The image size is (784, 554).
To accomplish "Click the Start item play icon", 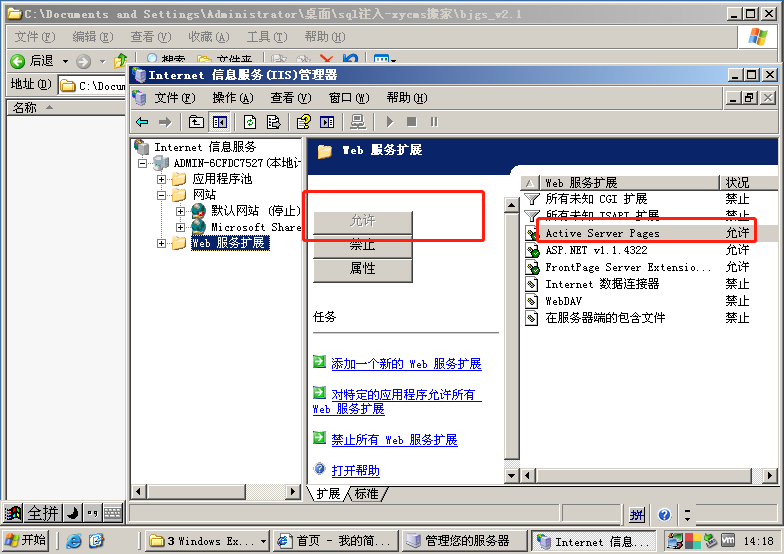I will [x=390, y=122].
